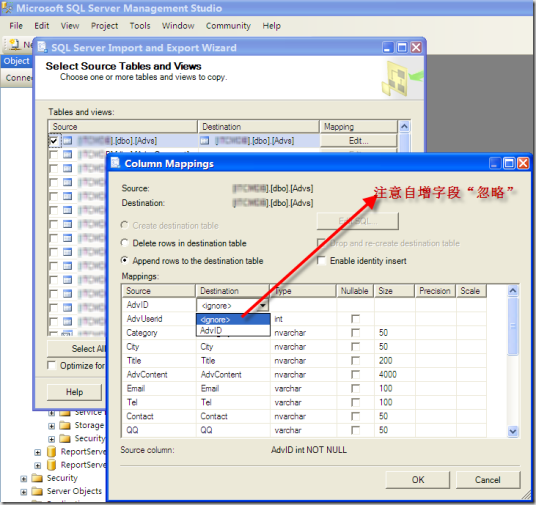Click the Server Objects folder icon
This screenshot has width=536, height=505.
coord(37,491)
